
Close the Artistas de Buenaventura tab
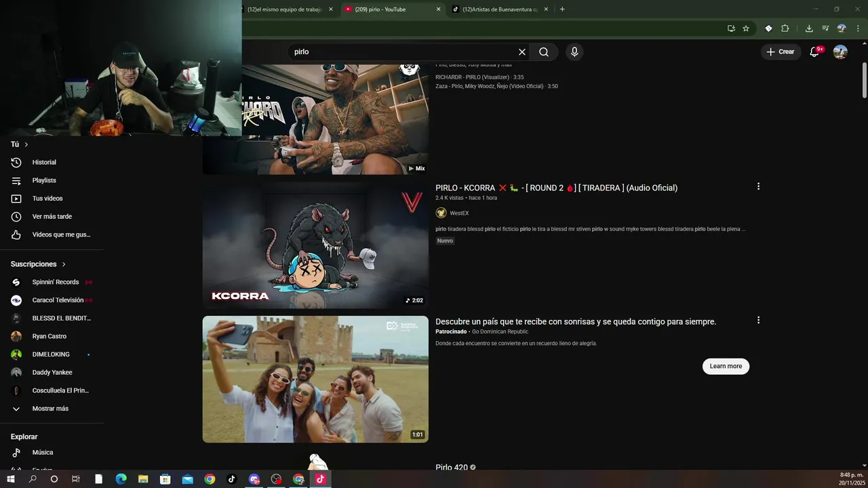pyautogui.click(x=546, y=9)
